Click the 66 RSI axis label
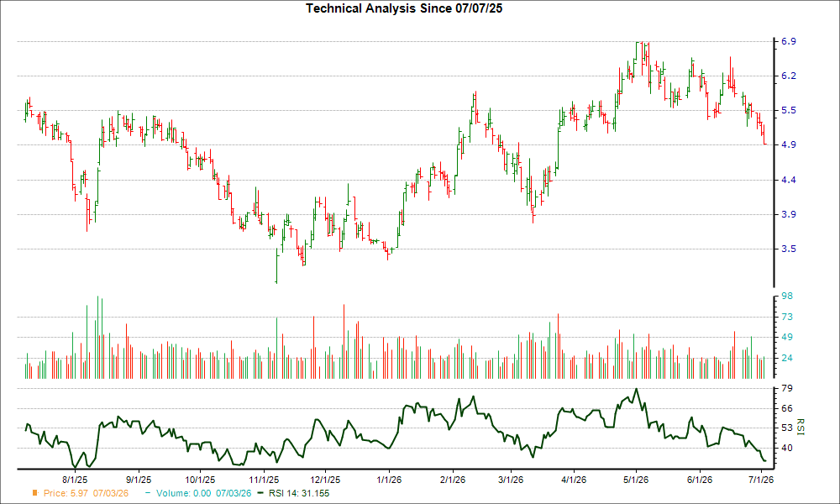This screenshot has width=840, height=504. tap(787, 408)
